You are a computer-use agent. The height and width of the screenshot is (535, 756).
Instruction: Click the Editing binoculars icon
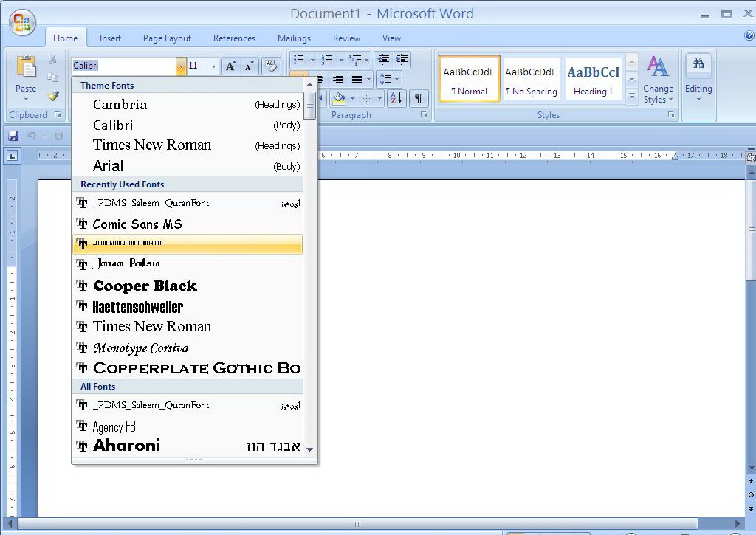pyautogui.click(x=698, y=63)
